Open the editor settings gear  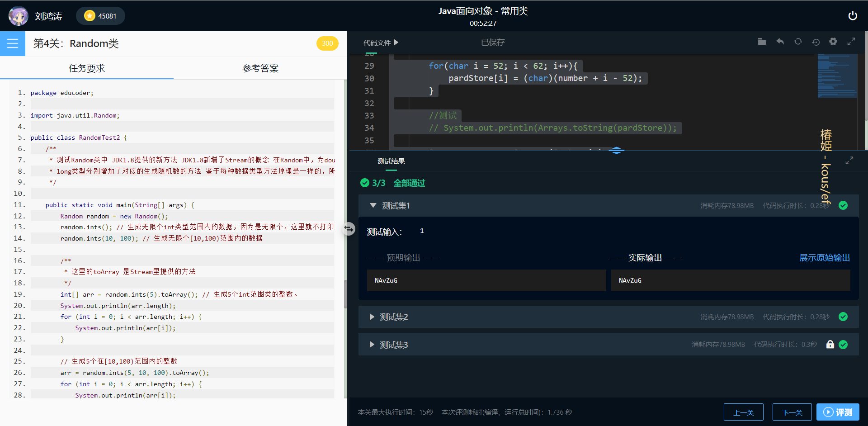tap(833, 41)
